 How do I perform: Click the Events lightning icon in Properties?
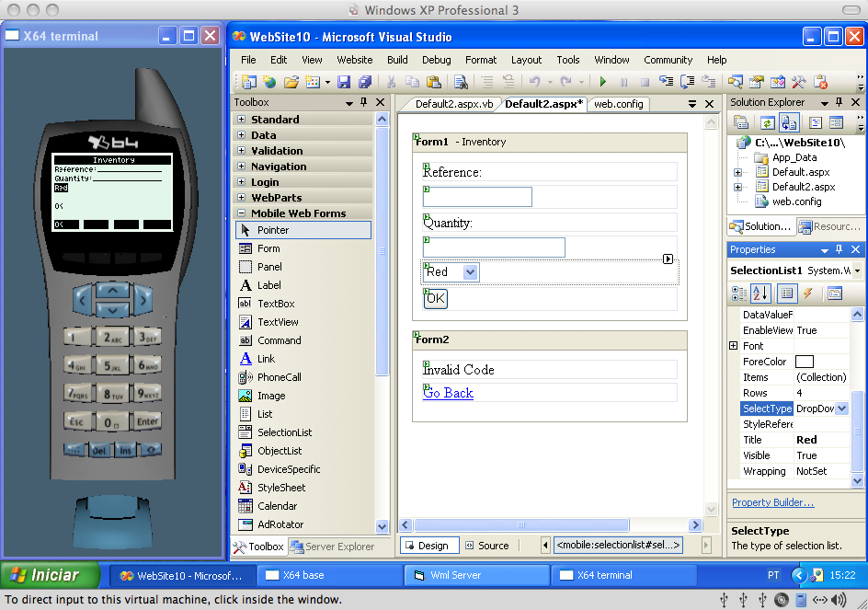(808, 293)
